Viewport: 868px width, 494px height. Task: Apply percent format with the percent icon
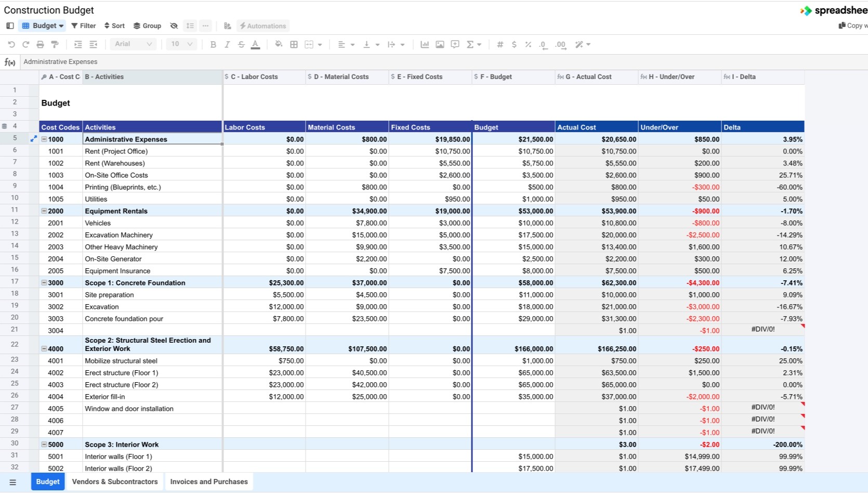point(528,45)
